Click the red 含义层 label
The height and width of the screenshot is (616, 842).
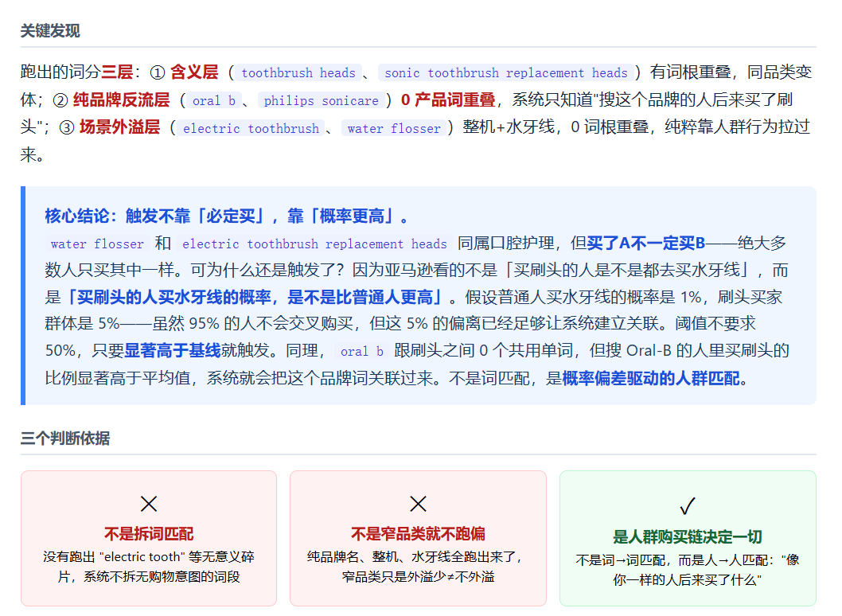(194, 72)
